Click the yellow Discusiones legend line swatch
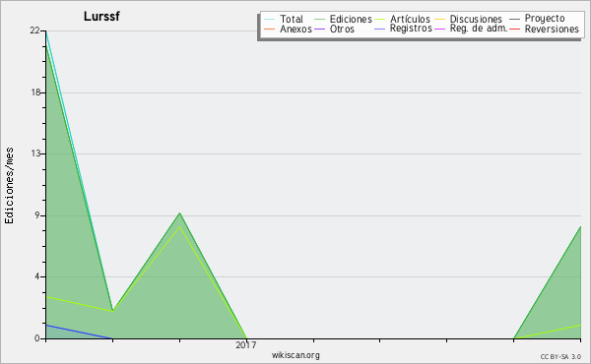Screen dimensions: 591x364 [x=440, y=19]
